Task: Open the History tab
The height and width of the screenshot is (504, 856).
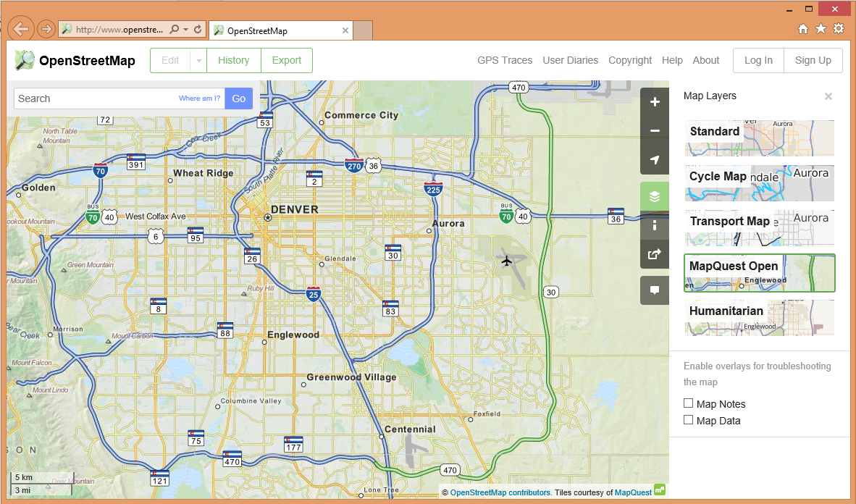Action: (234, 61)
